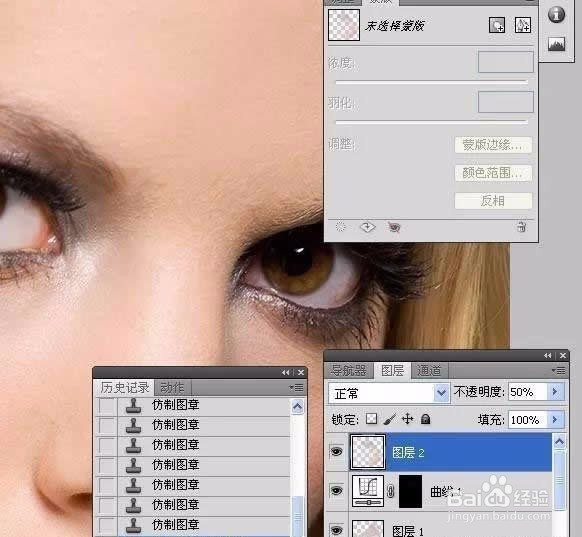This screenshot has width=582, height=537.
Task: Add a pixel mask in Masks panel
Action: coord(497,25)
